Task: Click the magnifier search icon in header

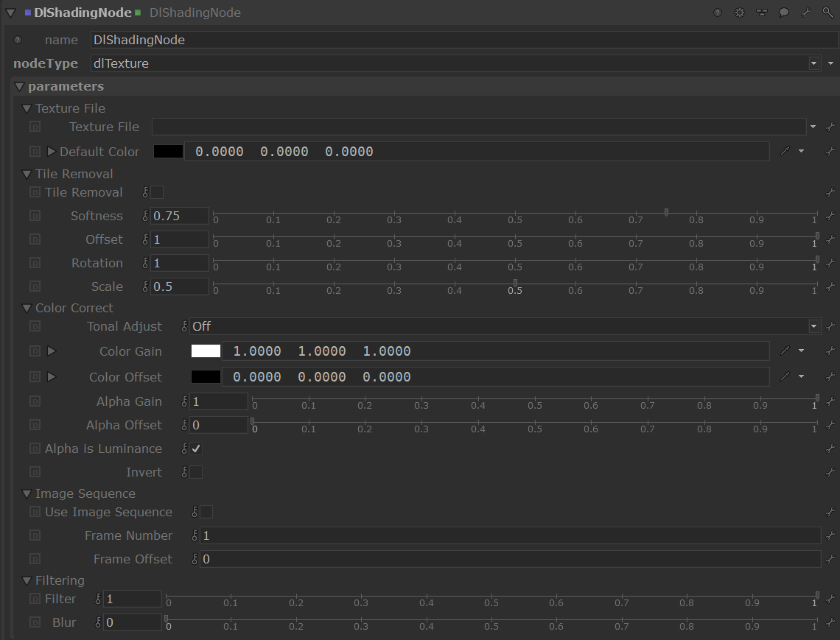Action: click(828, 13)
